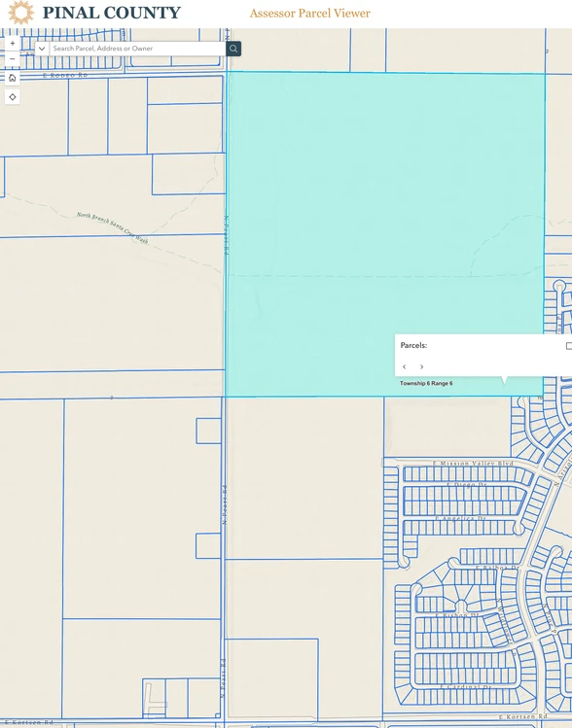Screen dimensions: 572x728
Task: Zoom out of the map
Action: click(12, 59)
